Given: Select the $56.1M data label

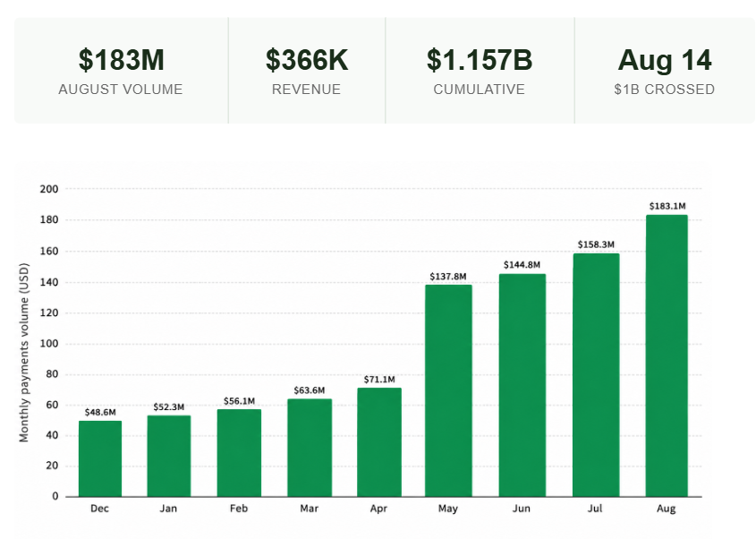Looking at the screenshot, I should pos(239,401).
